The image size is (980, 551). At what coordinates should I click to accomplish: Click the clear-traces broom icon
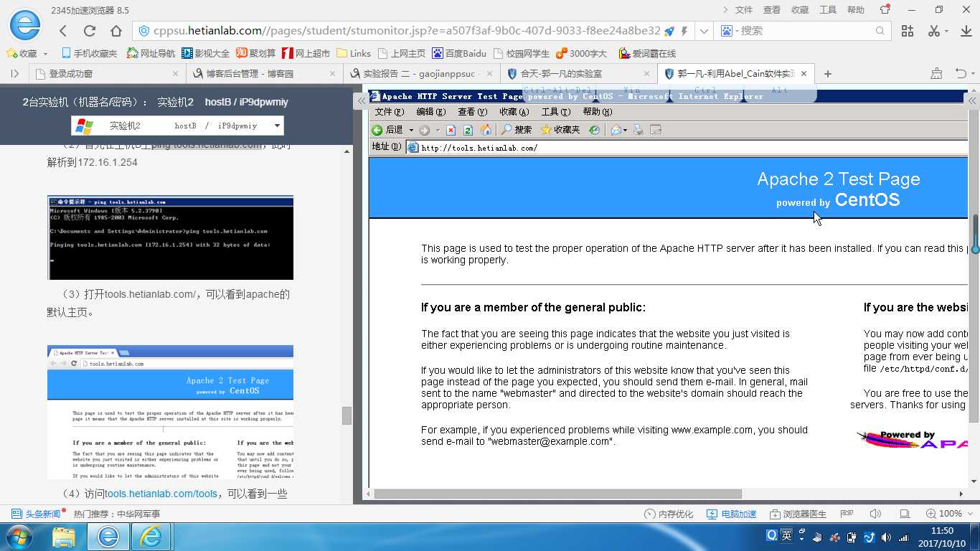click(936, 73)
